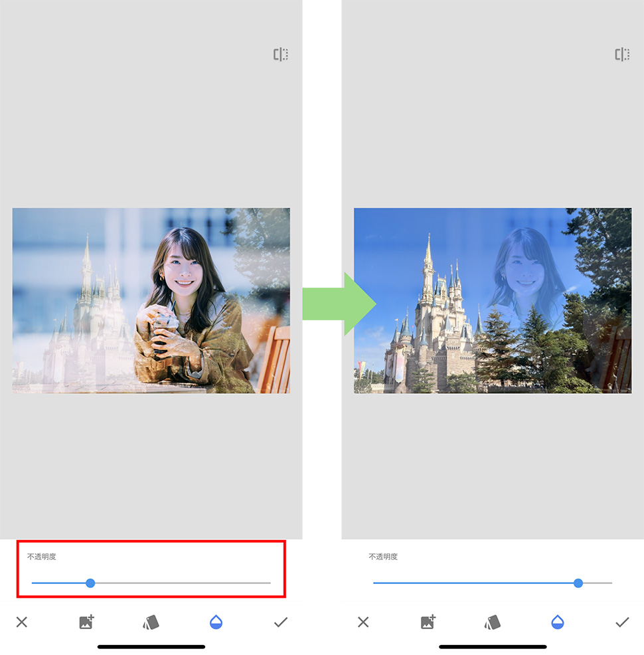Tap add image icon in left screen
This screenshot has width=644, height=655.
[x=86, y=622]
